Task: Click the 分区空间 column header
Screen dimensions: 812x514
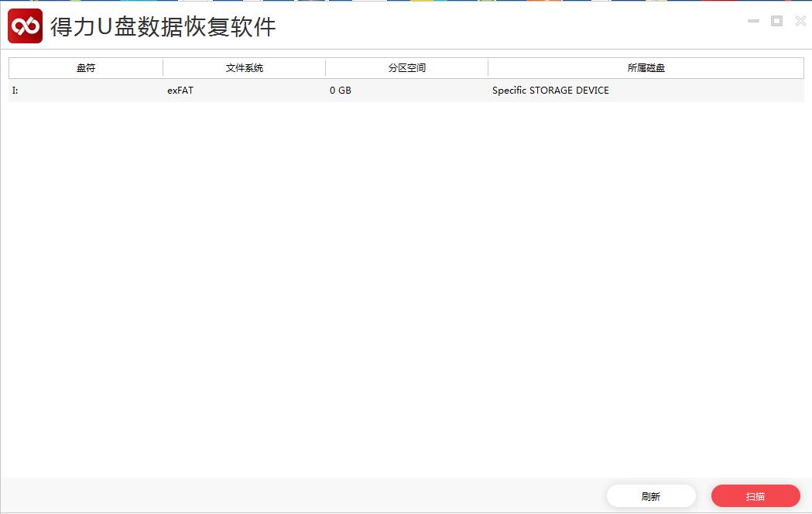Action: click(406, 67)
